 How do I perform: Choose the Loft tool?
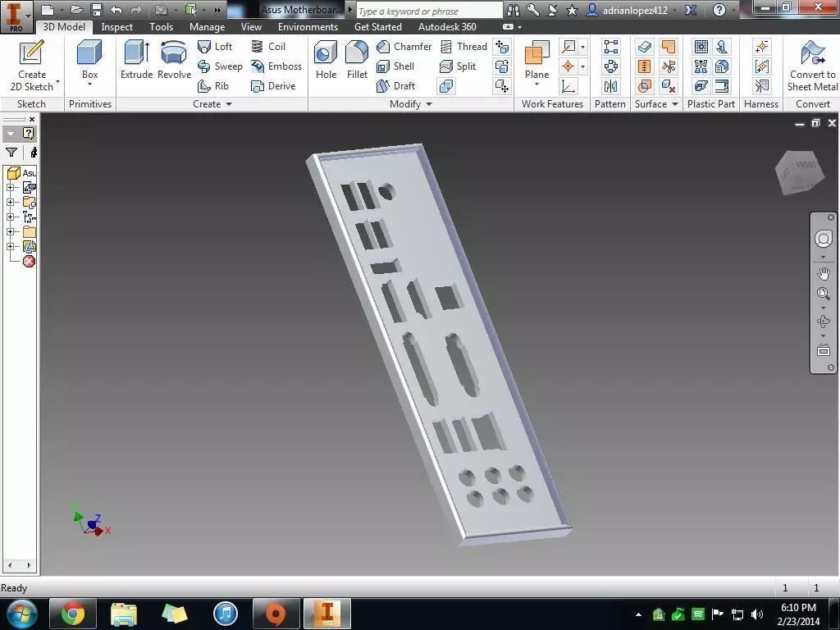coord(215,47)
